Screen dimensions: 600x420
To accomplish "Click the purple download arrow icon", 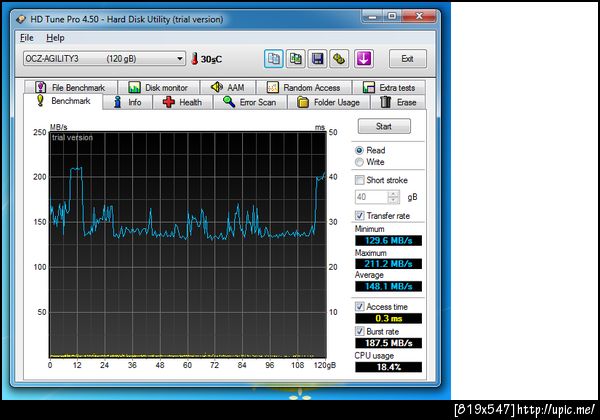I will click(x=364, y=59).
